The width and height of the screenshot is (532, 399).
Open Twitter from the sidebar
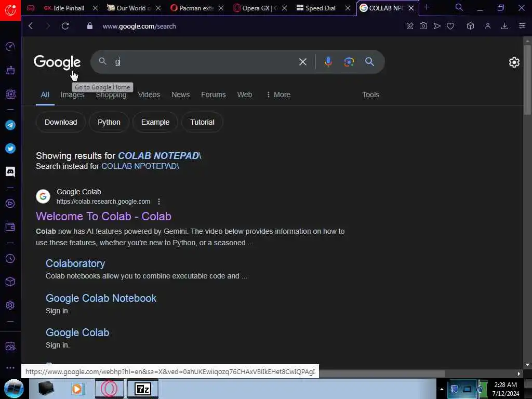pyautogui.click(x=10, y=148)
